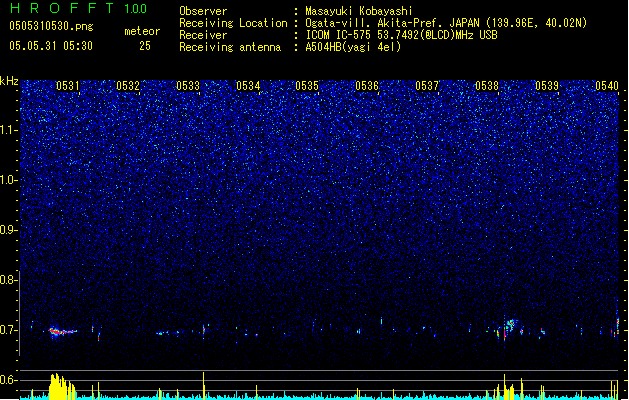Select the file name 0505310530.png
Viewport: 629px width, 400px height.
click(x=51, y=26)
